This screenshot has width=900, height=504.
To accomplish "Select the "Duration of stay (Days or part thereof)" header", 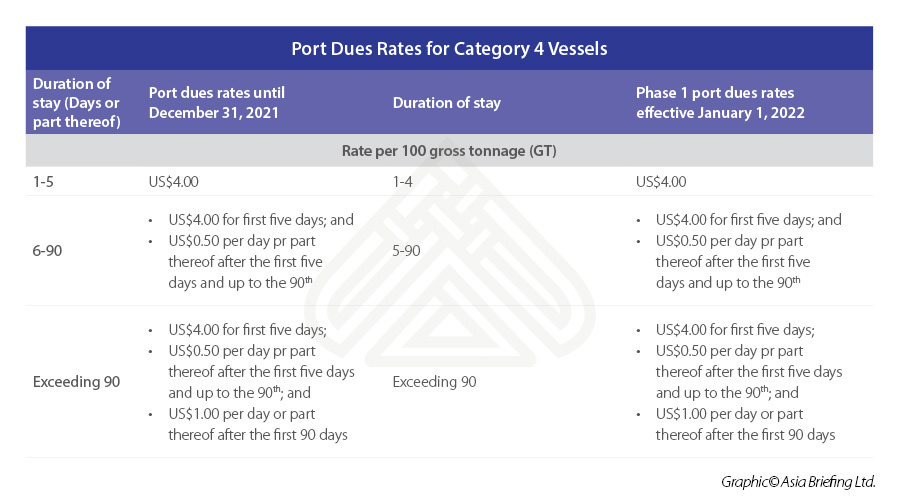I will point(75,102).
